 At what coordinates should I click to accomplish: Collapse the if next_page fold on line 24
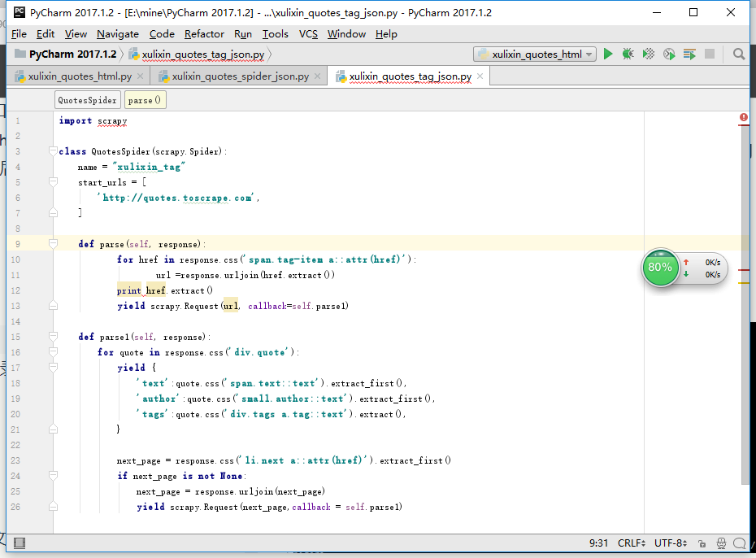(x=53, y=476)
